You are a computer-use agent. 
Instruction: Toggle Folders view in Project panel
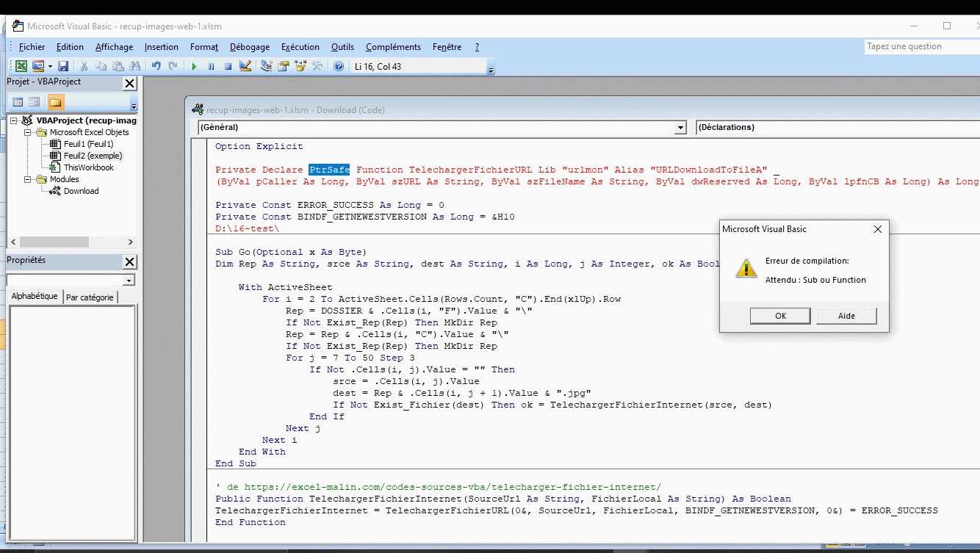point(56,102)
